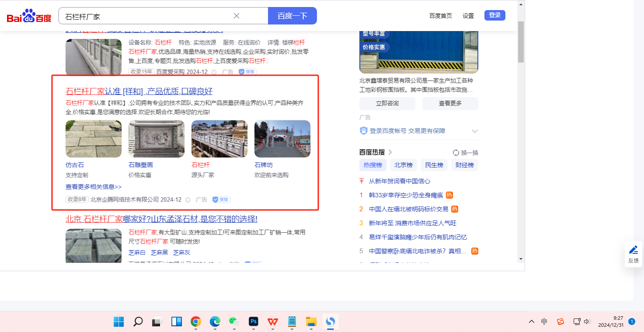Click the 换一换 refresh icon
This screenshot has width=644, height=332.
pyautogui.click(x=456, y=153)
